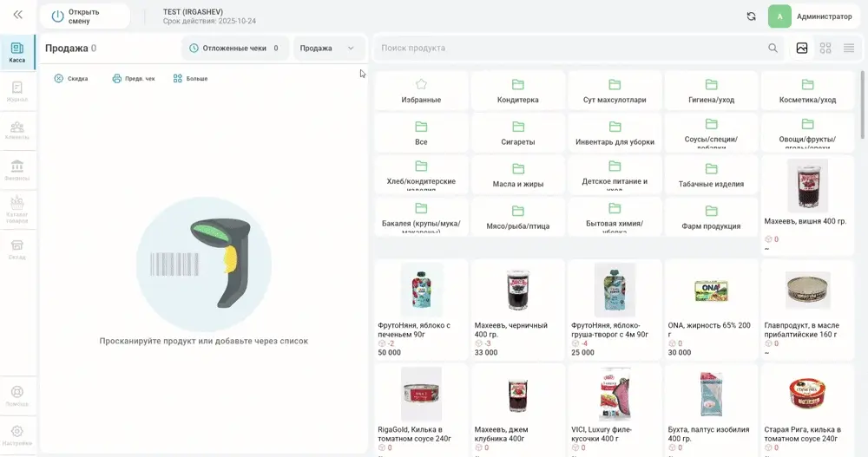Open the Склад sidebar icon
Screen dimensions: 868x457
17,250
